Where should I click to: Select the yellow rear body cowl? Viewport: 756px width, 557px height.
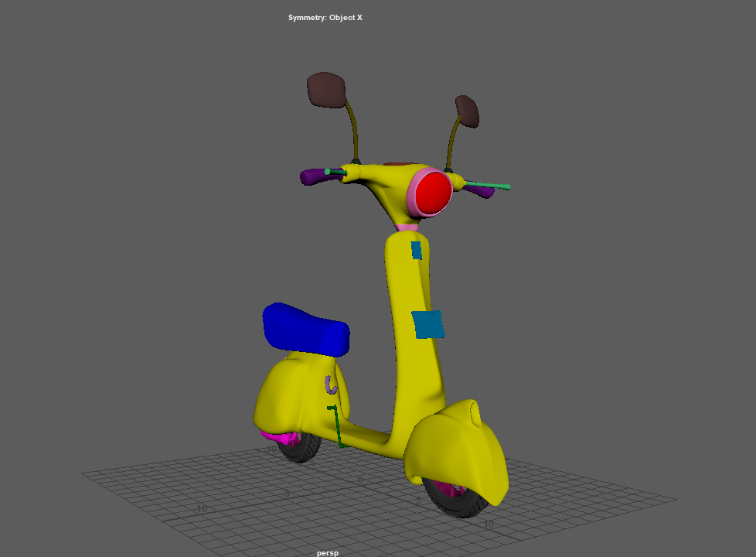click(294, 396)
